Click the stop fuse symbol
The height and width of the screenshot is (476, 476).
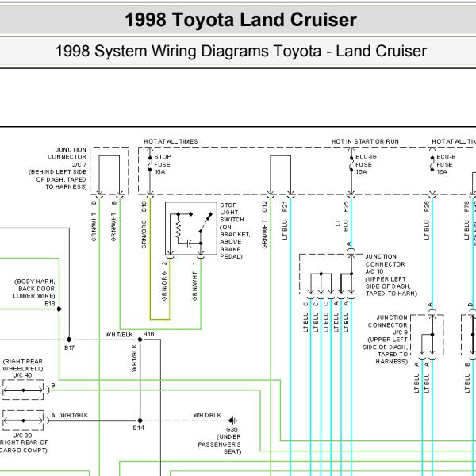[x=150, y=164]
